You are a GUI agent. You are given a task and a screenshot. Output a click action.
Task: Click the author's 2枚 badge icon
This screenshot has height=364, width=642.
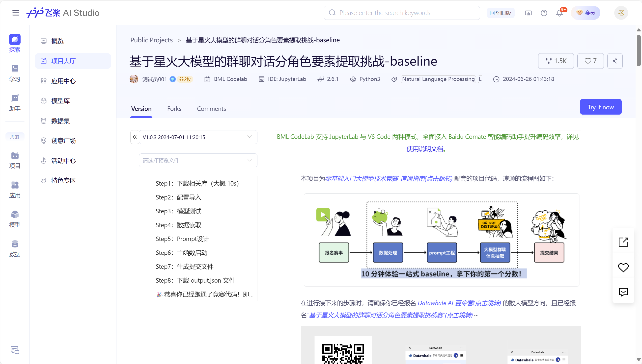(185, 79)
